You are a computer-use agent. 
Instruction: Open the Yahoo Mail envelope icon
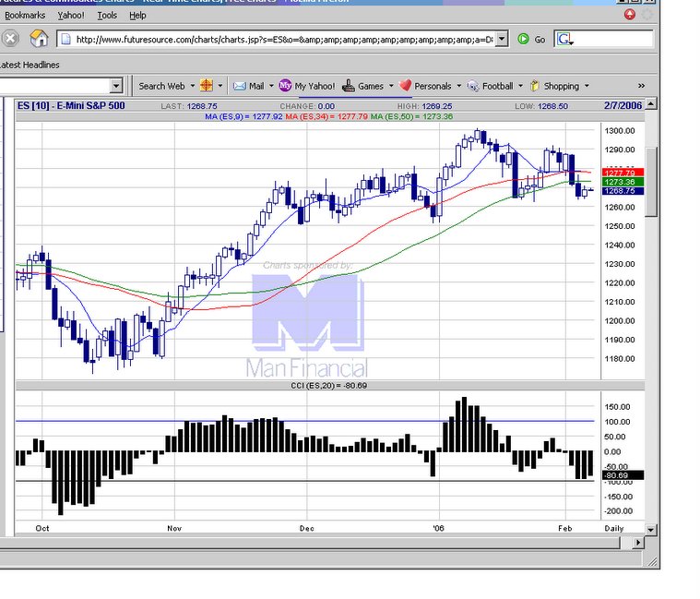pos(240,86)
